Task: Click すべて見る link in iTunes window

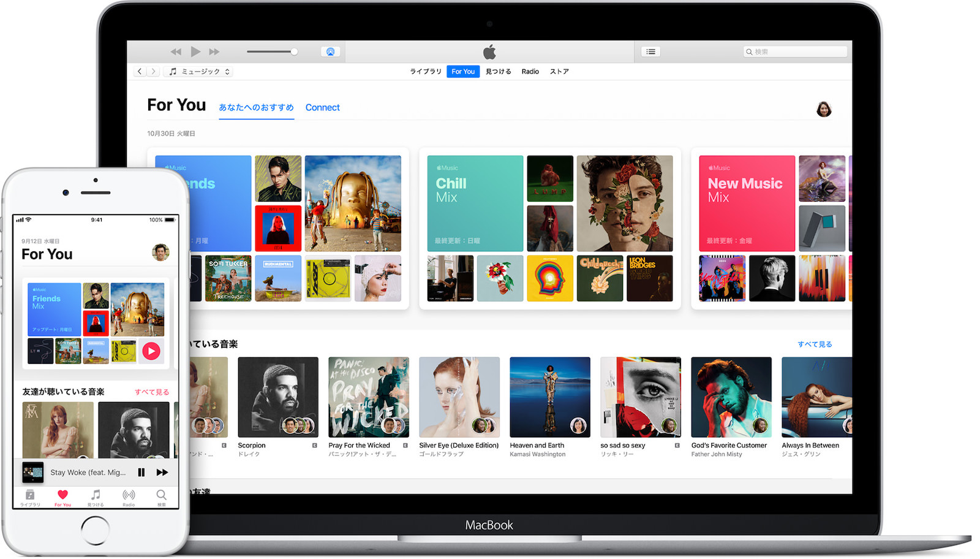Action: pyautogui.click(x=815, y=344)
